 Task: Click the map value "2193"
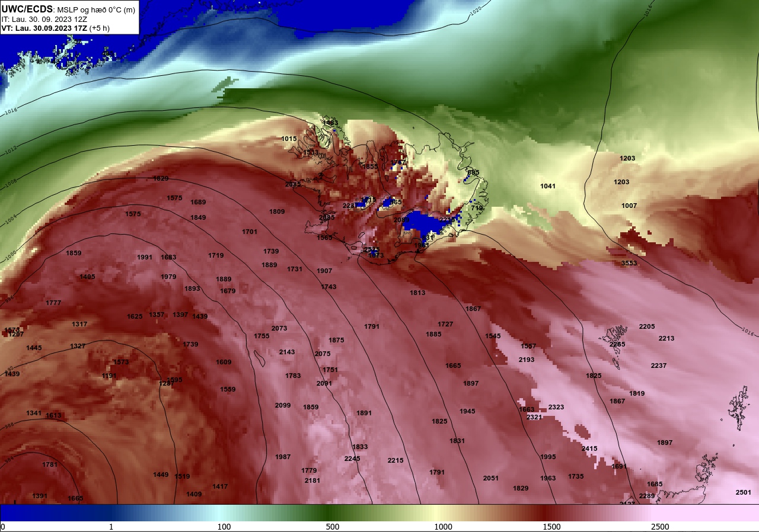527,360
